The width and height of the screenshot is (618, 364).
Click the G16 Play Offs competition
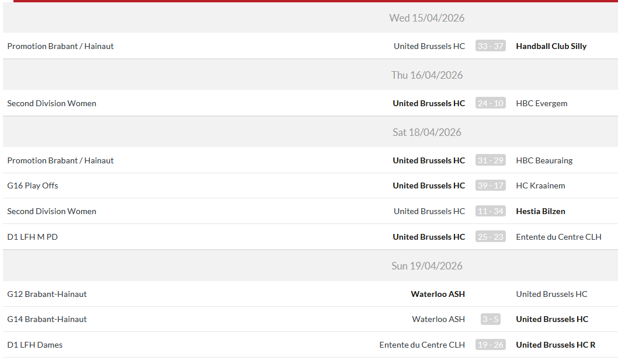pyautogui.click(x=33, y=185)
